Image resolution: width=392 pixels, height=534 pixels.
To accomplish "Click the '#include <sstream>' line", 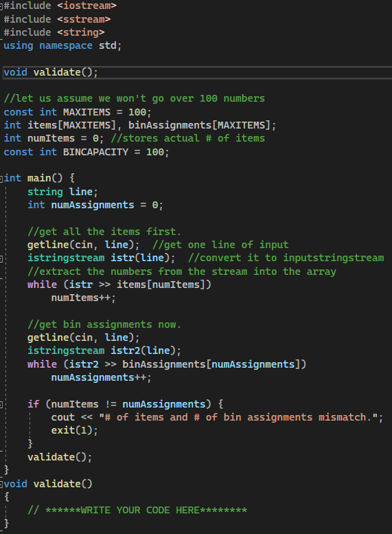I will tap(57, 19).
